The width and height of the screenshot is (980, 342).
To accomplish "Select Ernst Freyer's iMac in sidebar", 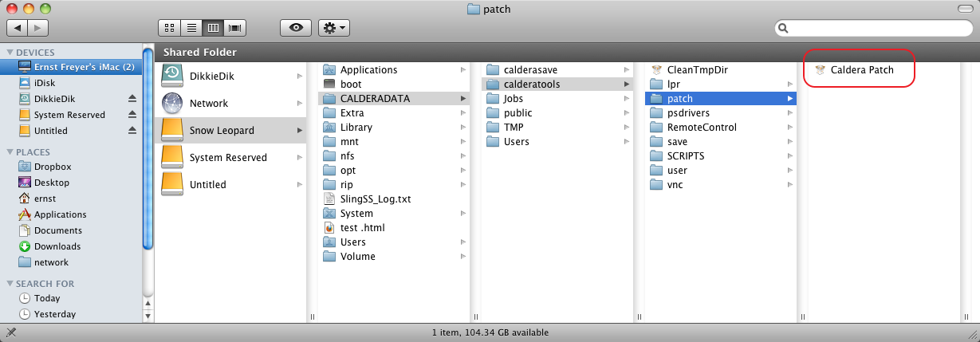I will pyautogui.click(x=71, y=67).
